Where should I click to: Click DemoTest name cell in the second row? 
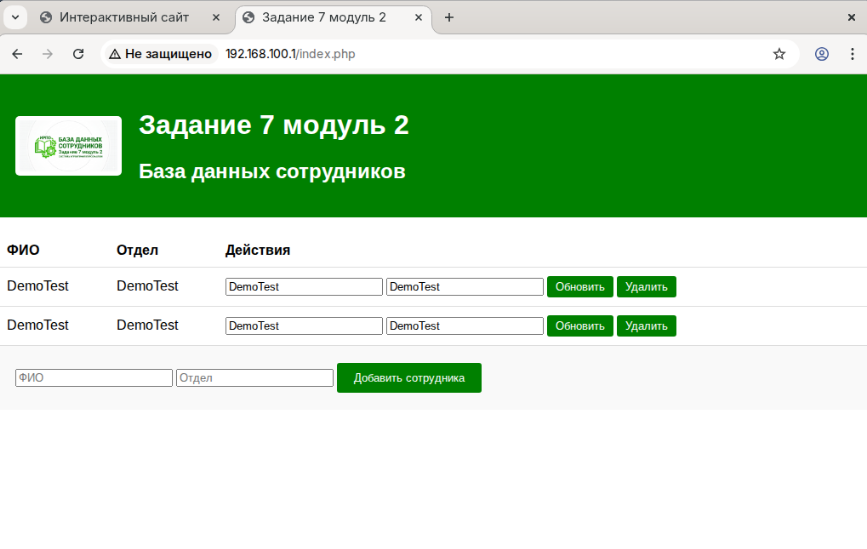pyautogui.click(x=38, y=325)
